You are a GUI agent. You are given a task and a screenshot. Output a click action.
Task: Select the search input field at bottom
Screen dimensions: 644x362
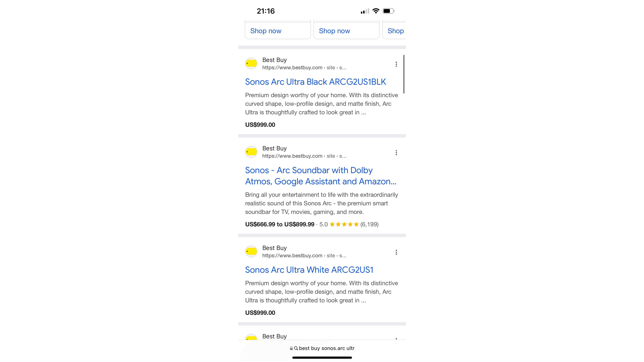point(322,348)
